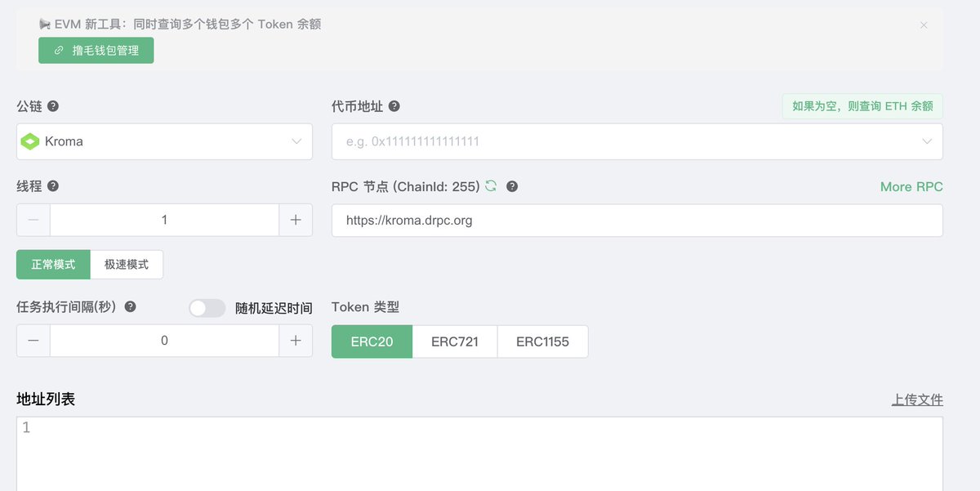
Task: Decrease the 任务执行间隔 value with minus
Action: [x=33, y=341]
